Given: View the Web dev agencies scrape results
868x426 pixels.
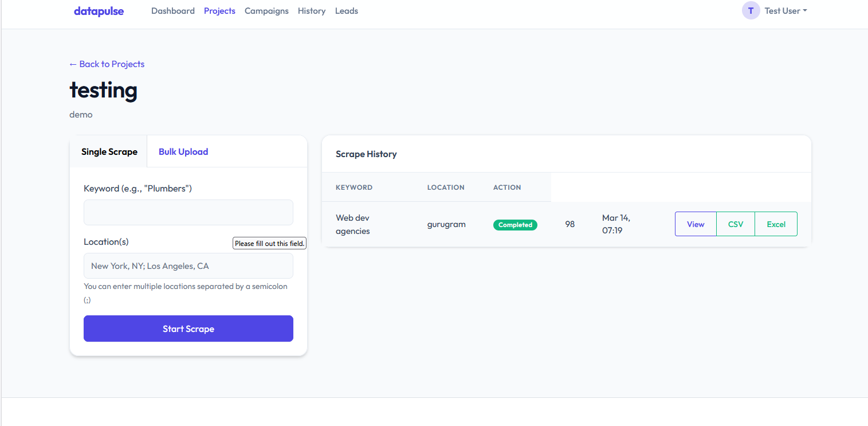Looking at the screenshot, I should point(695,224).
